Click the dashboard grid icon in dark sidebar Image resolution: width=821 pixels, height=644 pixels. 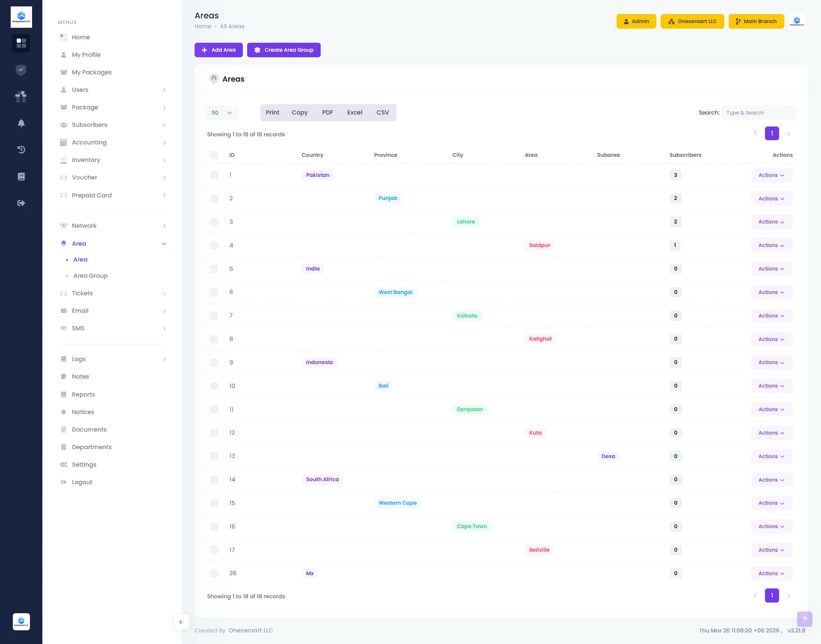21,43
